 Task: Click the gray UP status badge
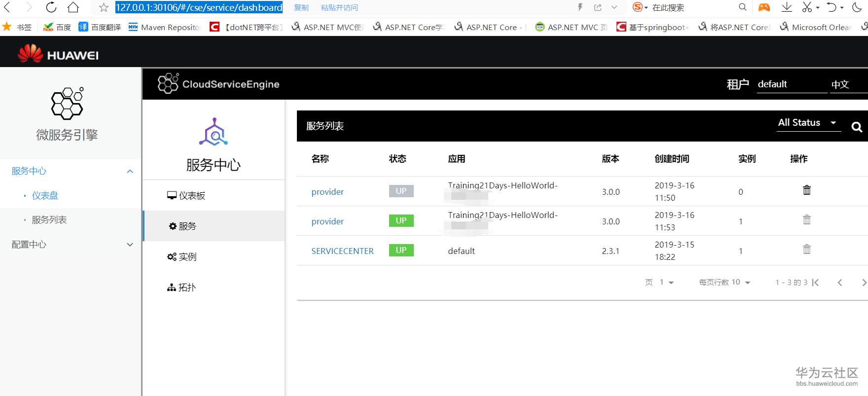[x=401, y=191]
